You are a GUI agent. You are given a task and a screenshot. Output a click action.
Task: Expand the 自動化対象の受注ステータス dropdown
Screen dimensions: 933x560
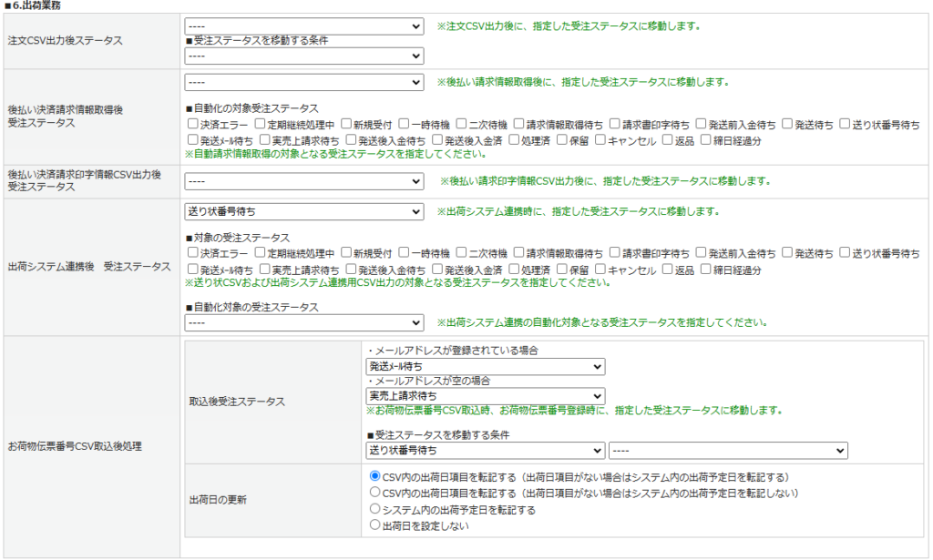(304, 323)
